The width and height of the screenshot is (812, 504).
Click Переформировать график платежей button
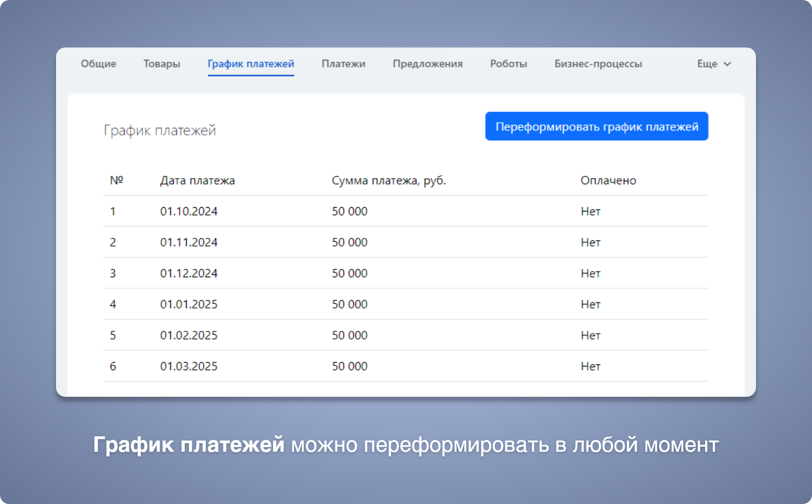coord(596,126)
